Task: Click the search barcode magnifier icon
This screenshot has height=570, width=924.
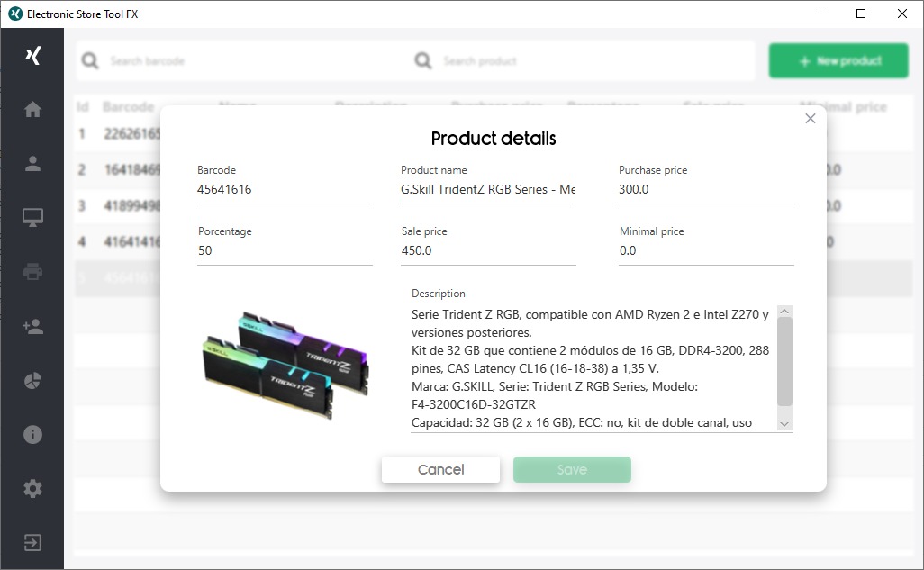Action: 90,60
